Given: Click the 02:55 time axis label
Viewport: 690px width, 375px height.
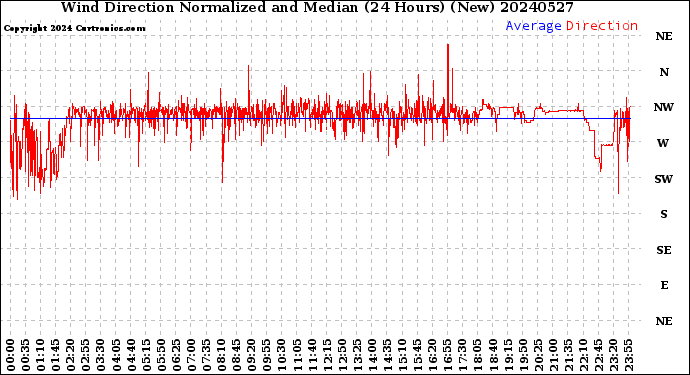Looking at the screenshot, I should (86, 355).
